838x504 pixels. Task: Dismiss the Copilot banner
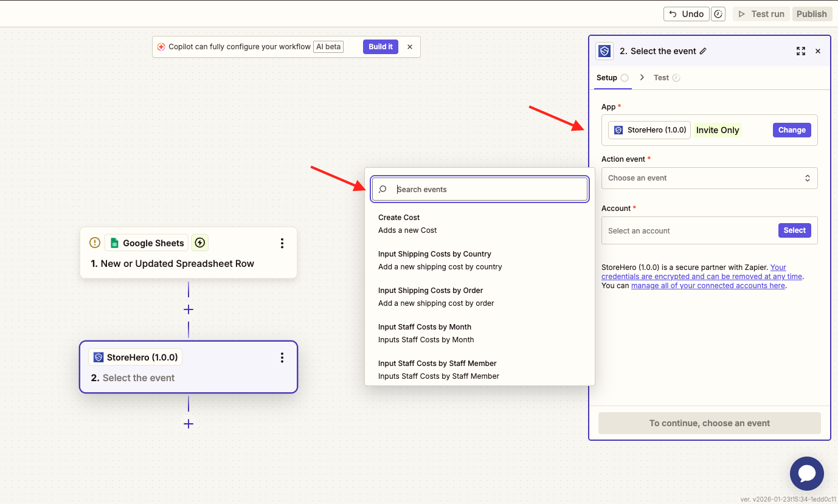click(410, 47)
